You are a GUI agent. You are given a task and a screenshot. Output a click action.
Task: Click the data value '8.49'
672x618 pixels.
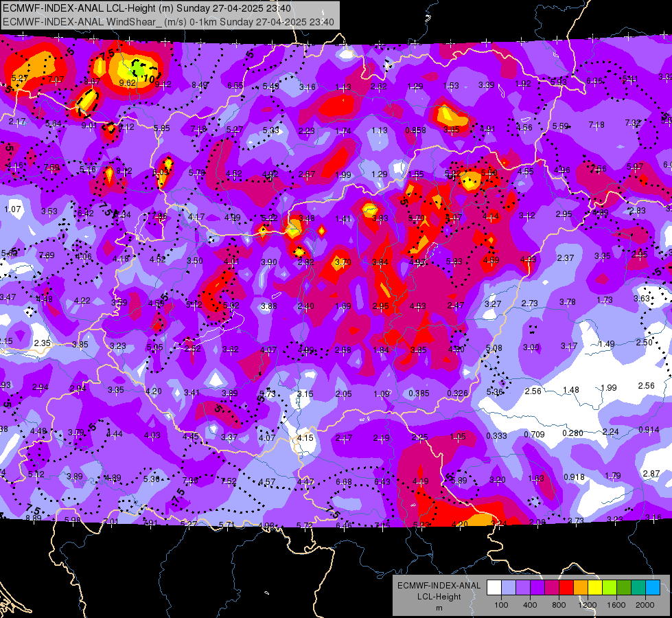point(200,85)
